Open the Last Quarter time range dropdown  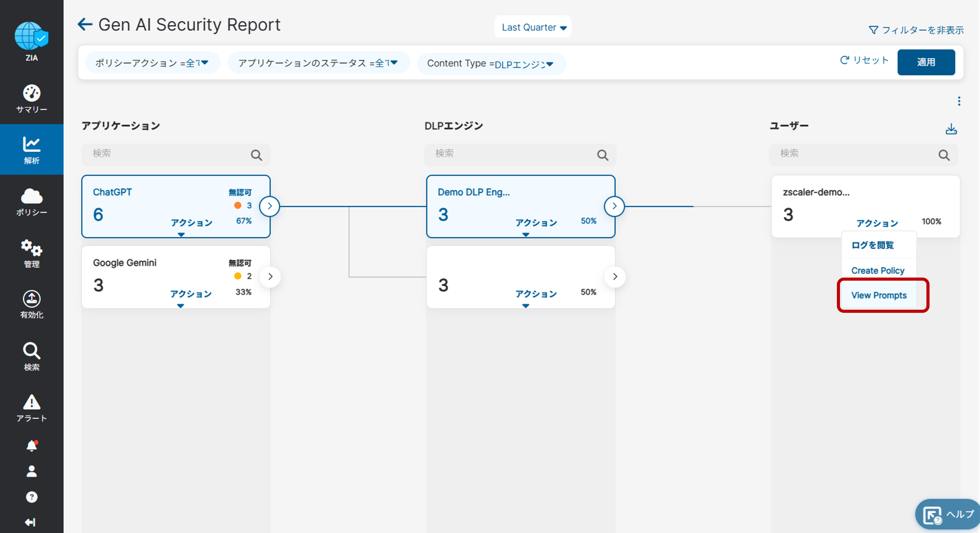533,27
